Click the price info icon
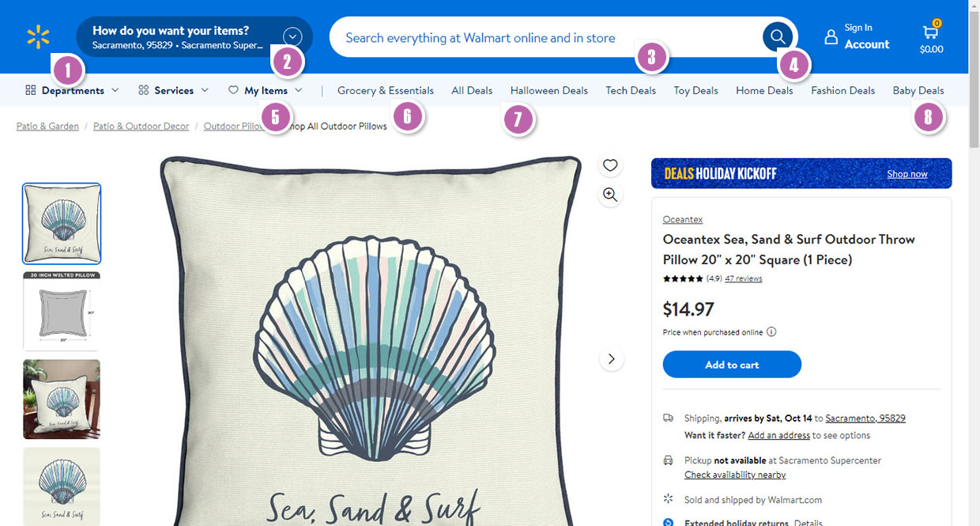 [771, 332]
